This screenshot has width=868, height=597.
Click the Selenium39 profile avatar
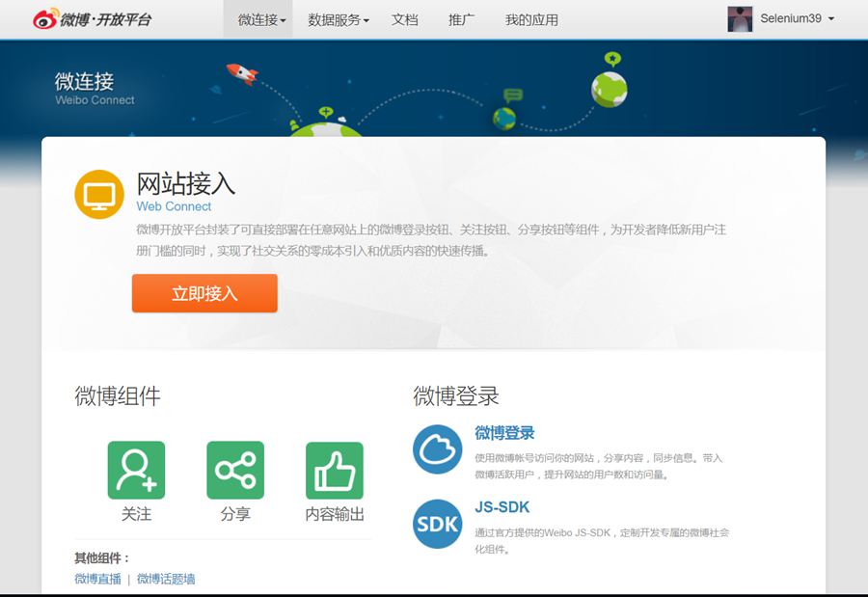[740, 18]
